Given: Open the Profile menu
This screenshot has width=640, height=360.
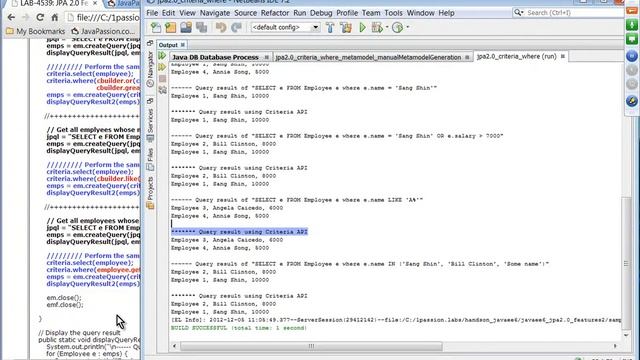Looking at the screenshot, I should click(347, 13).
